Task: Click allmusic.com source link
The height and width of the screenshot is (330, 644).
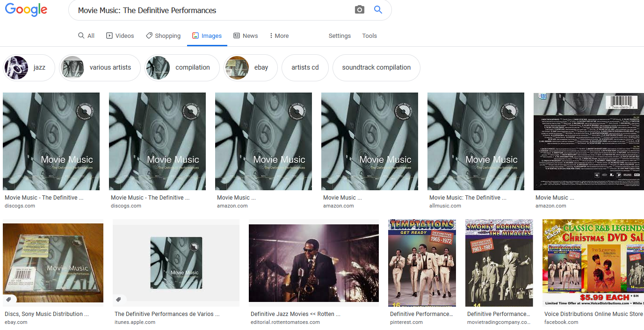Action: 445,206
